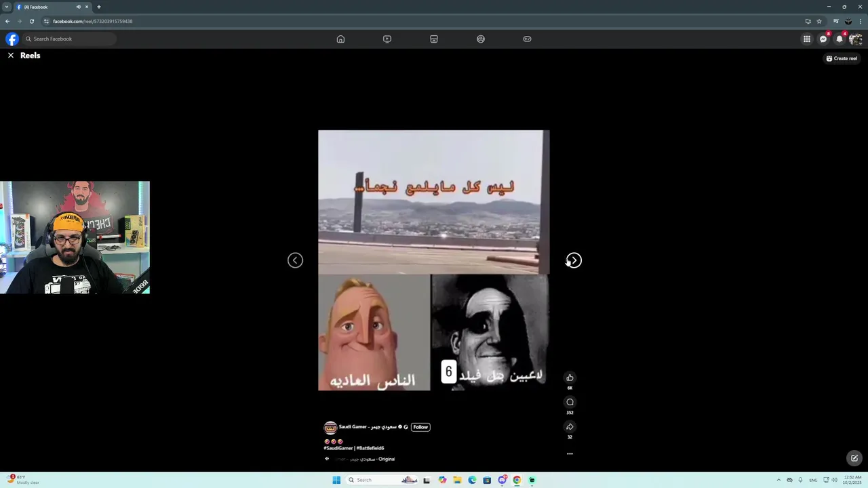This screenshot has height=488, width=868.
Task: Bookmark this page with star icon
Action: [819, 21]
